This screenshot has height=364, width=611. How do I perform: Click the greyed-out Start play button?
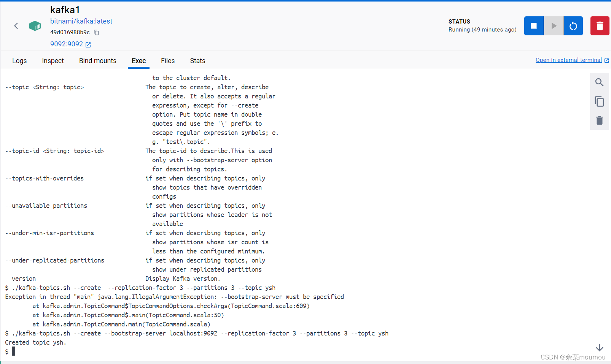click(554, 26)
